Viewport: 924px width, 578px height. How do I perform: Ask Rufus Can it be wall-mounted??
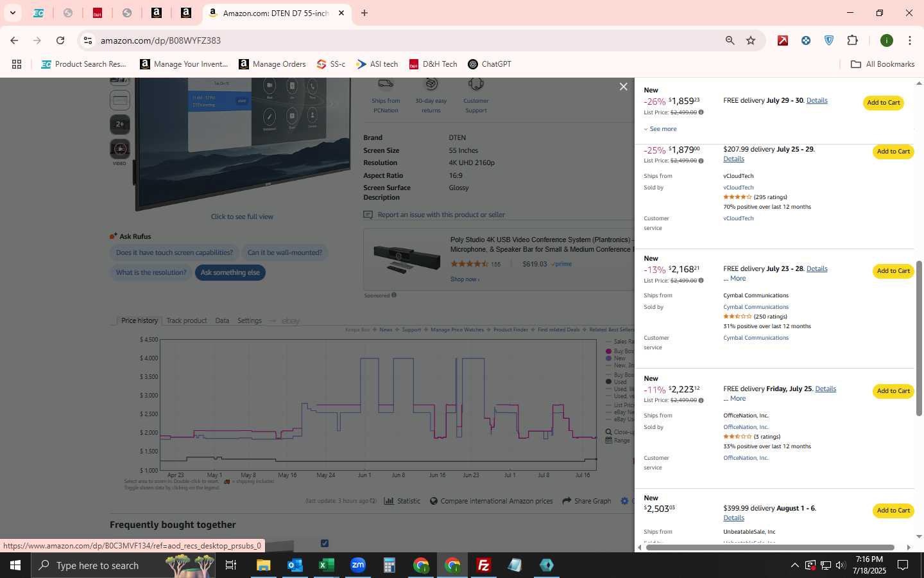point(285,253)
